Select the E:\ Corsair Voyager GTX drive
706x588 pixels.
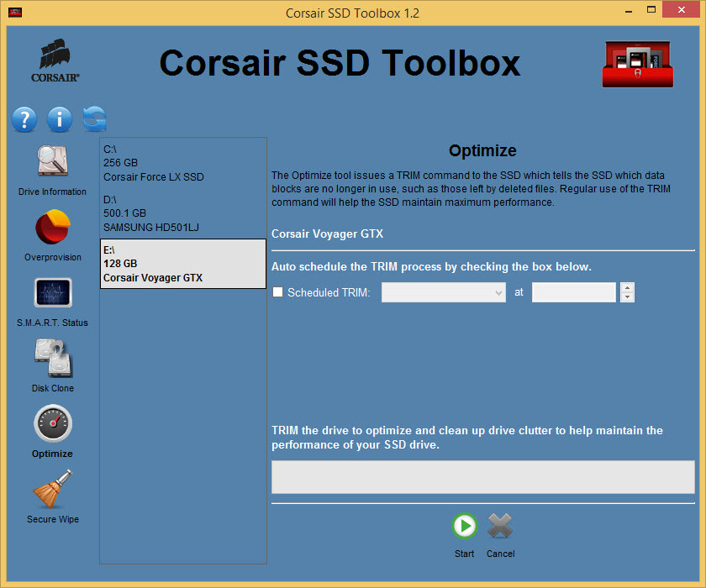[x=183, y=264]
